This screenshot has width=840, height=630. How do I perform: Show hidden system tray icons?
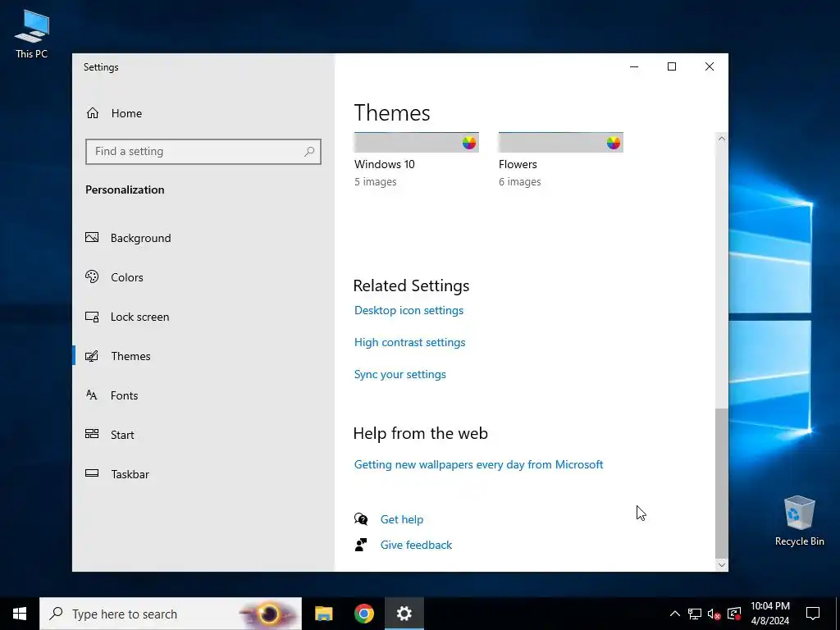tap(675, 614)
